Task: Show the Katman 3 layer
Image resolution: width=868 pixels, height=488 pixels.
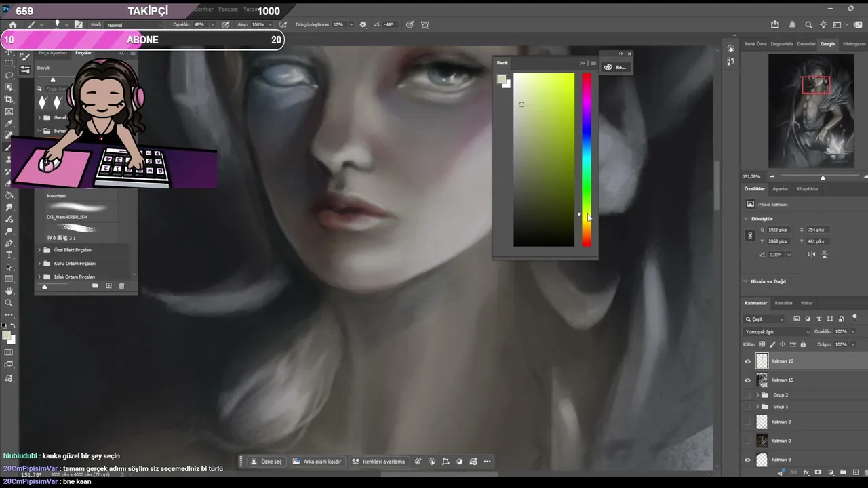Action: pyautogui.click(x=748, y=422)
